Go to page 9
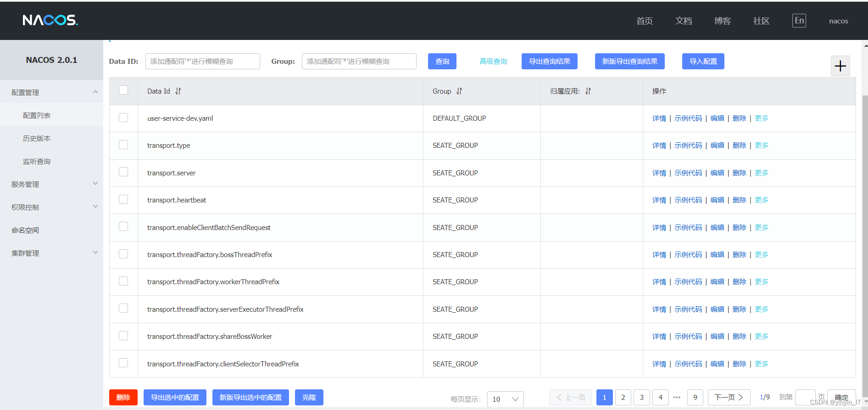The height and width of the screenshot is (410, 868). [x=695, y=398]
